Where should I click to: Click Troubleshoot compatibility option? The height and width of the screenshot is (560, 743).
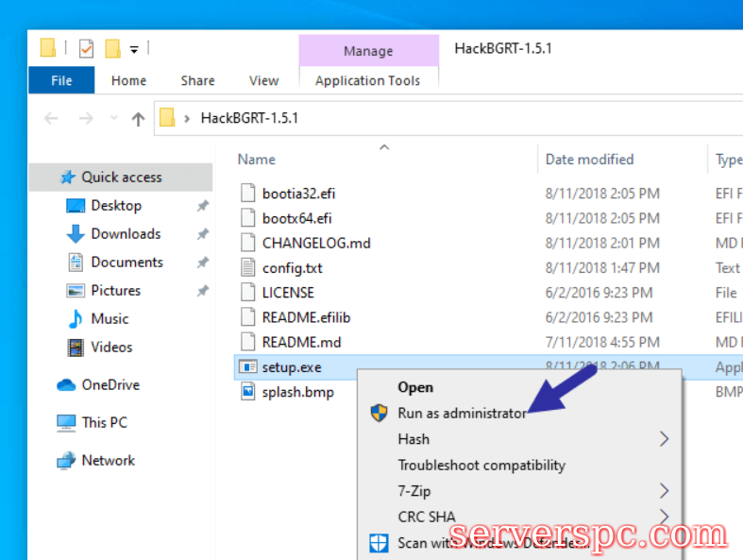[x=481, y=465]
